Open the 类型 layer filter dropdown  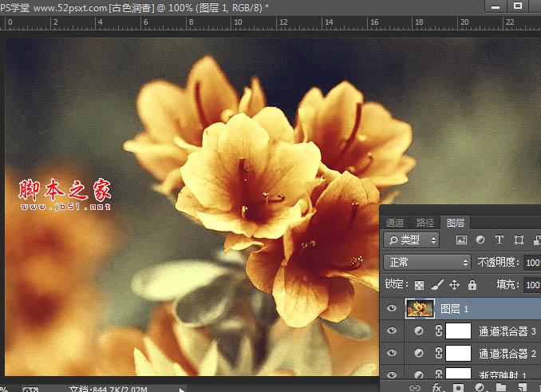(x=411, y=240)
